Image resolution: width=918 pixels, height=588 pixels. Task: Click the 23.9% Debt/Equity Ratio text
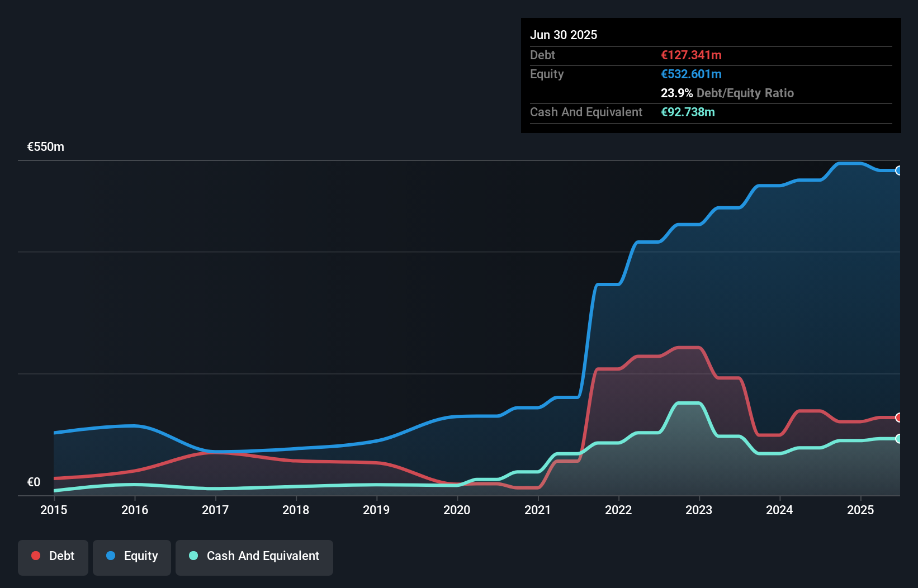pyautogui.click(x=727, y=93)
